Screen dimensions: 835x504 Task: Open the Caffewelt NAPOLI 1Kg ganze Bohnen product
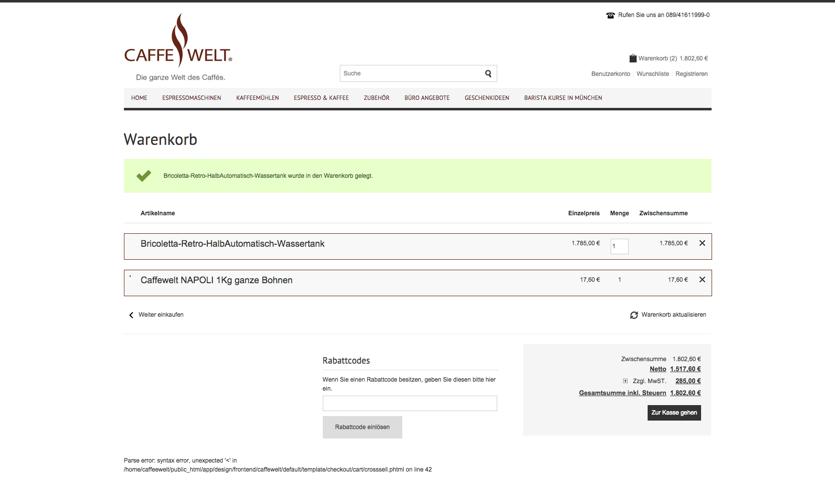pos(216,280)
